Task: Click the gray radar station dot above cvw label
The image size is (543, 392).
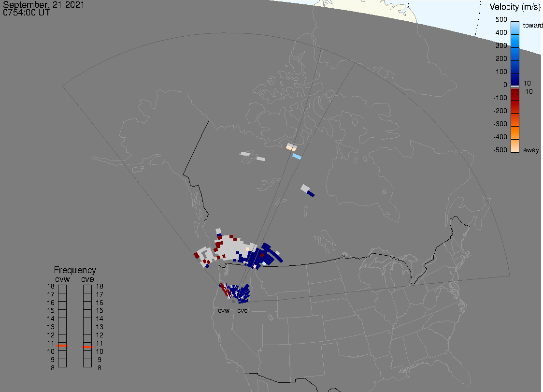Action: (233, 302)
